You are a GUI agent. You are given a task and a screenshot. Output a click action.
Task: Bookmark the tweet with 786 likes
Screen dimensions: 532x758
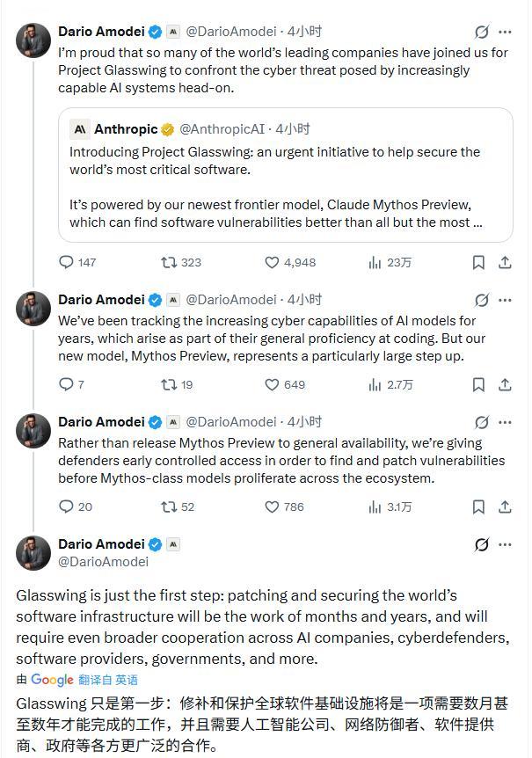tap(478, 507)
